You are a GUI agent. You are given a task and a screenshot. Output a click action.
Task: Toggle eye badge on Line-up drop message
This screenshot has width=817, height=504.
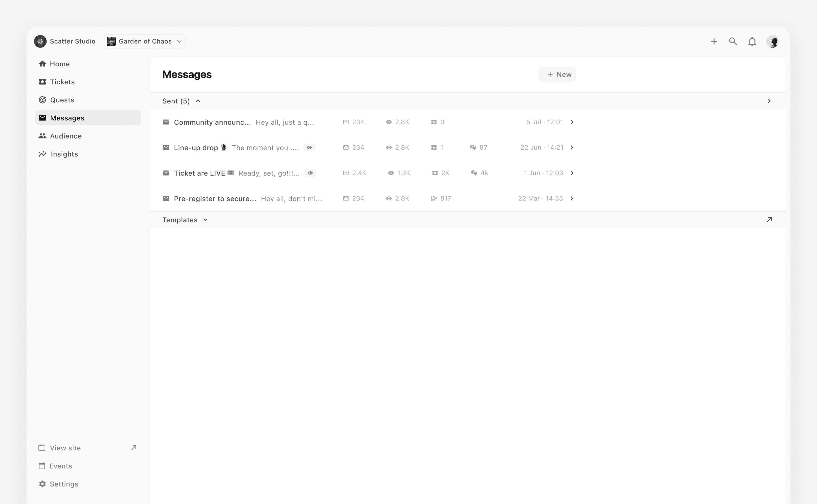pyautogui.click(x=309, y=148)
